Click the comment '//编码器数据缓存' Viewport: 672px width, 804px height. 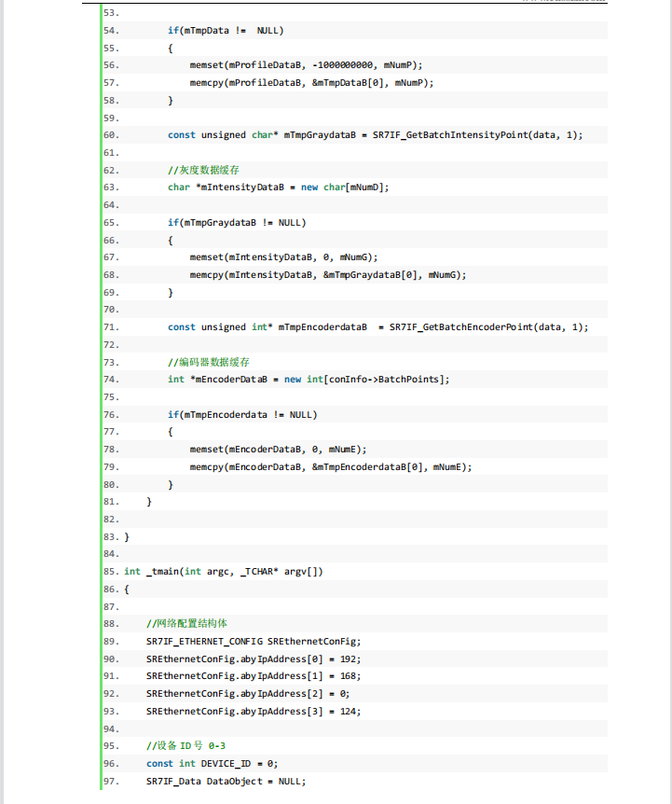point(209,362)
